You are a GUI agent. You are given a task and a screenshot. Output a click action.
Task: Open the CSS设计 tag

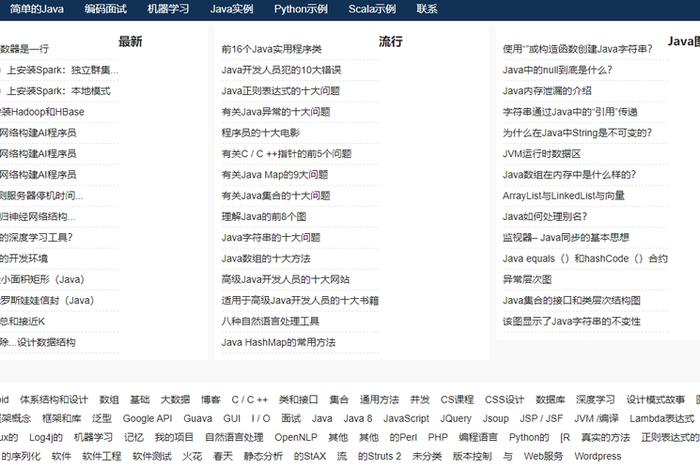click(504, 400)
